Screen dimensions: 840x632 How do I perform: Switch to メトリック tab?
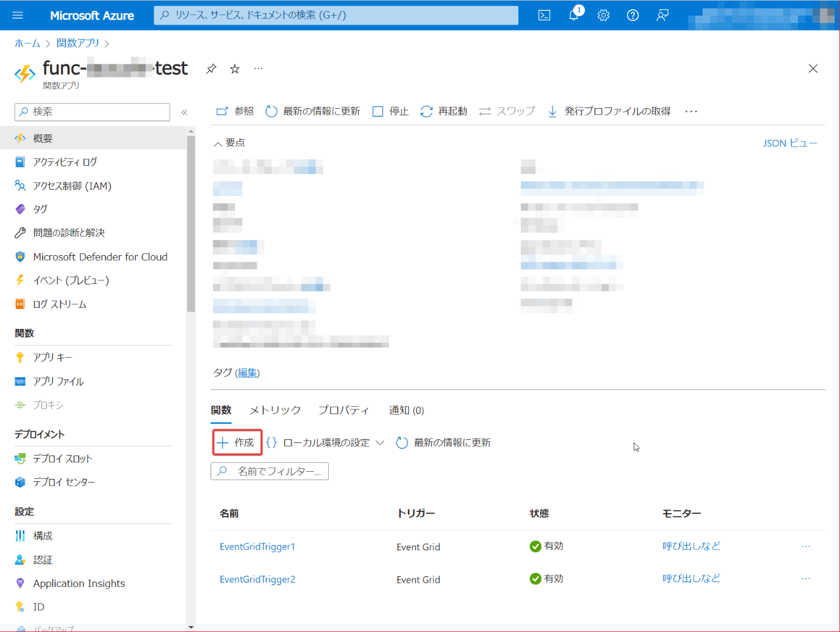coord(275,411)
